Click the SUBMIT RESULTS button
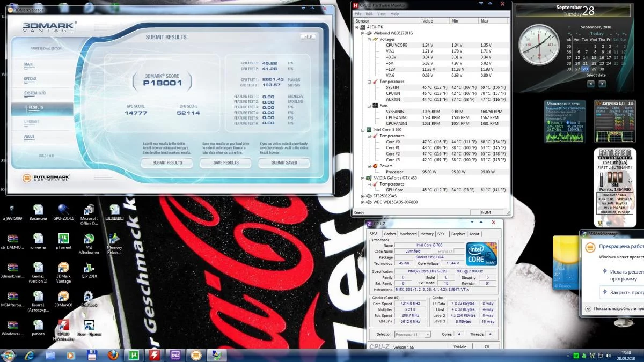Viewport: 644px width, 362px height. [x=167, y=162]
